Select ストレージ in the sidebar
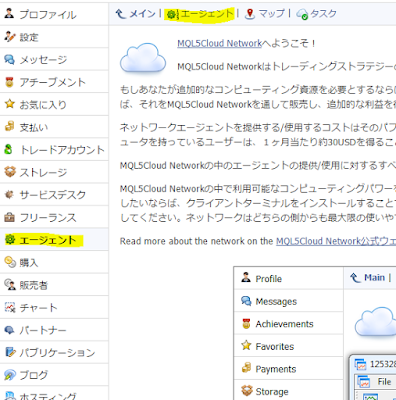Viewport: 396px width, 400px height. (x=54, y=172)
